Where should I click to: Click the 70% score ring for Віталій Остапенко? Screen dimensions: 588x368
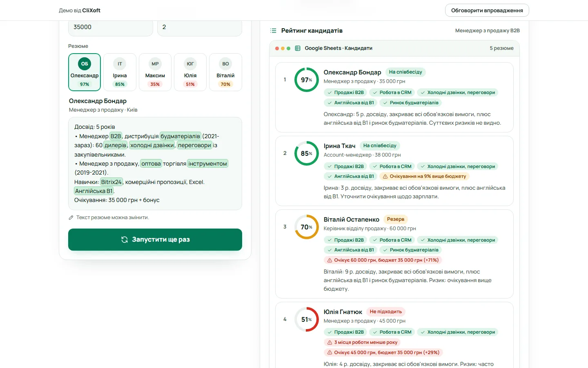(x=307, y=227)
